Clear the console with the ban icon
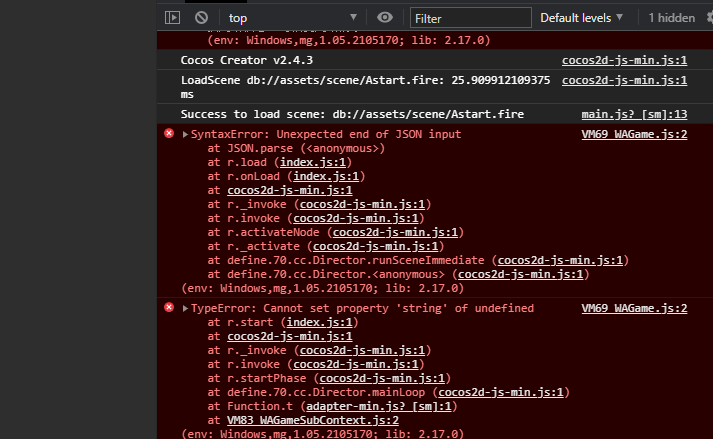The width and height of the screenshot is (713, 439). click(201, 18)
